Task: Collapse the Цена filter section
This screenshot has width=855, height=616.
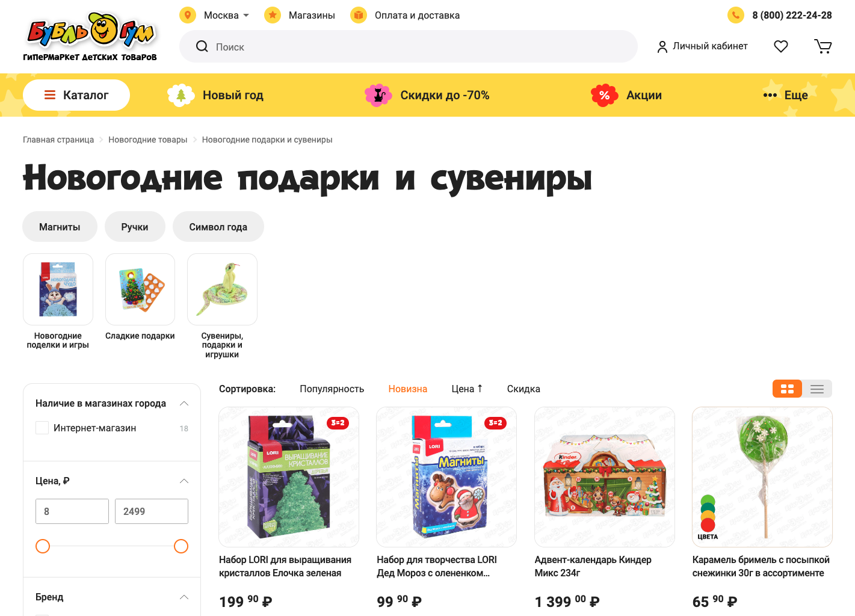Action: pos(184,481)
